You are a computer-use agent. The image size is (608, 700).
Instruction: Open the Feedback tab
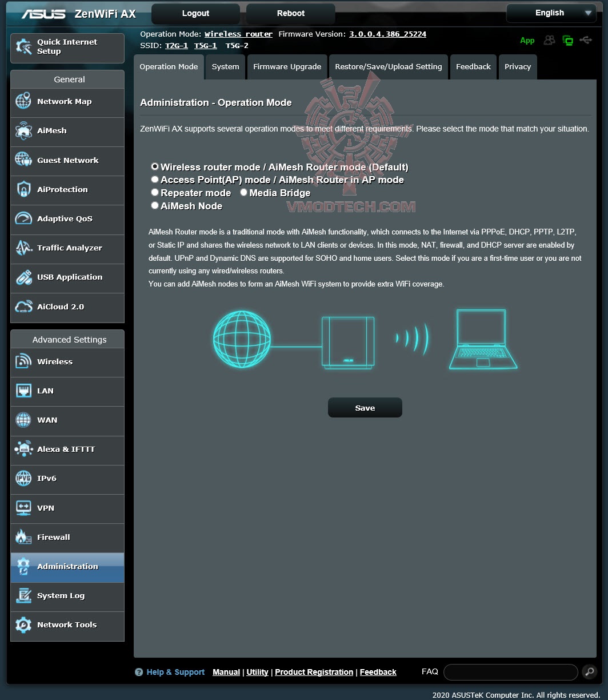click(473, 67)
